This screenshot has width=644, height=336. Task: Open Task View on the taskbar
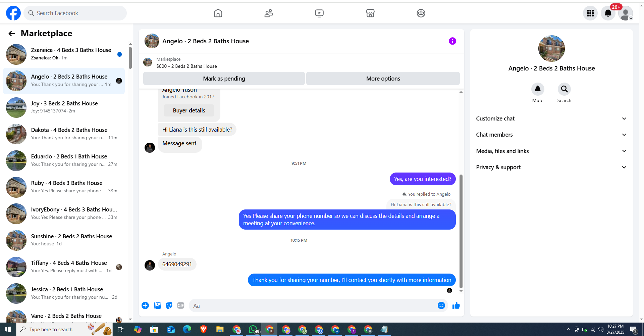121,329
